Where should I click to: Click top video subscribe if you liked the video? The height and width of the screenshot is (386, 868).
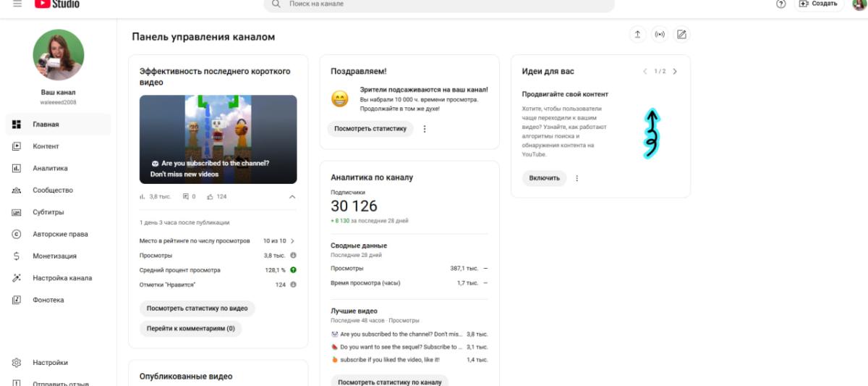(x=409, y=359)
